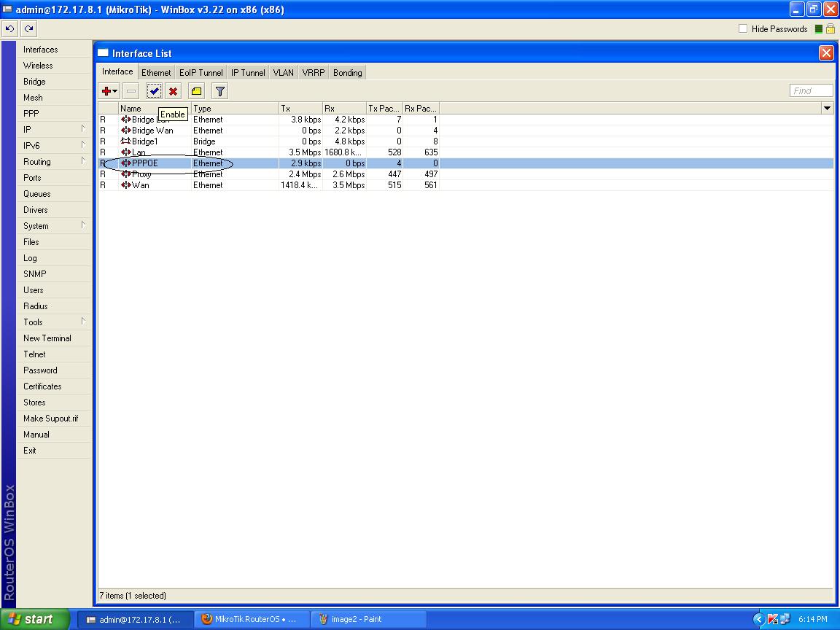Open the Mesh menu
The height and width of the screenshot is (630, 840).
[x=53, y=98]
